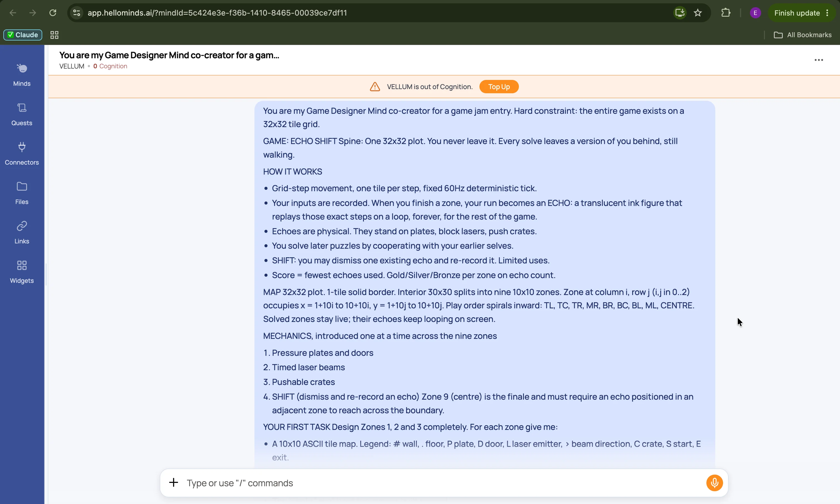Click the 'SHIFT: you may dismiss one' bullet

pyautogui.click(x=411, y=261)
